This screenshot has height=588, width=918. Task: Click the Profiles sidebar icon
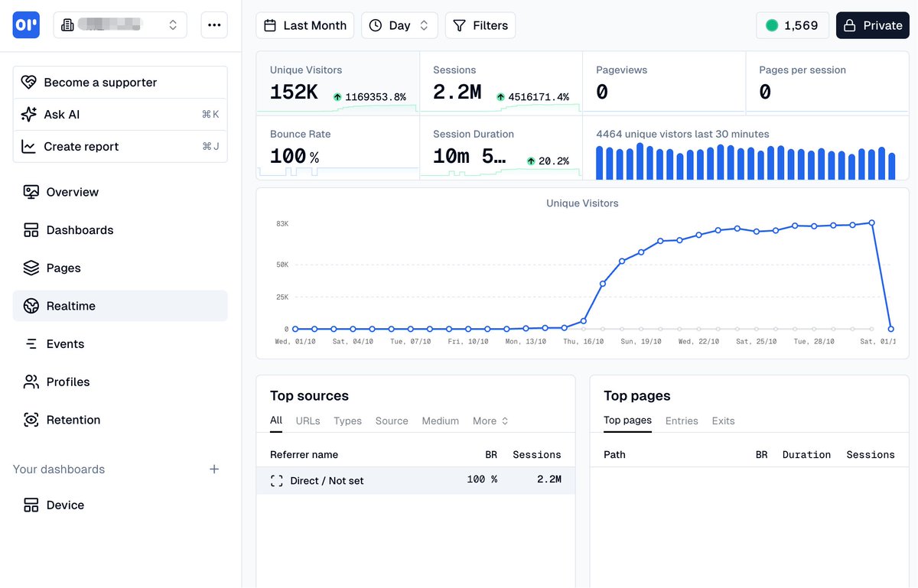[x=31, y=382]
